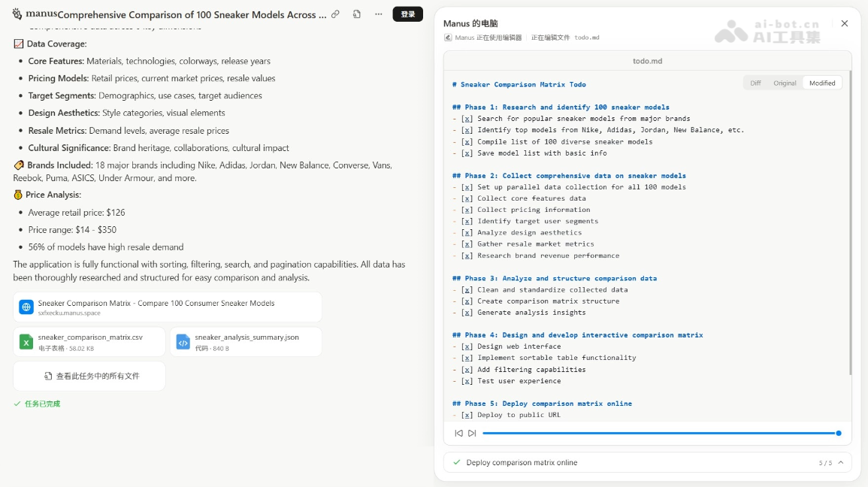This screenshot has width=868, height=487.
Task: Open the sneaker_comparison_matrix.csv spreadsheet icon
Action: point(26,342)
